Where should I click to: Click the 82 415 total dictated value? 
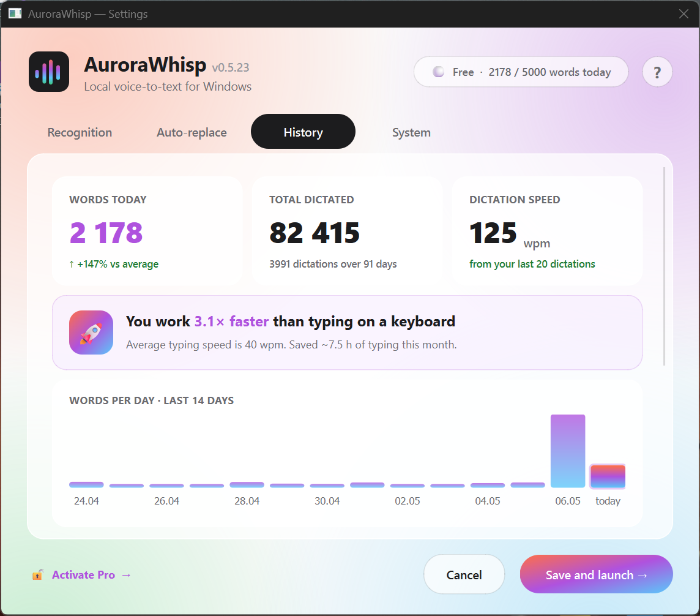coord(315,233)
